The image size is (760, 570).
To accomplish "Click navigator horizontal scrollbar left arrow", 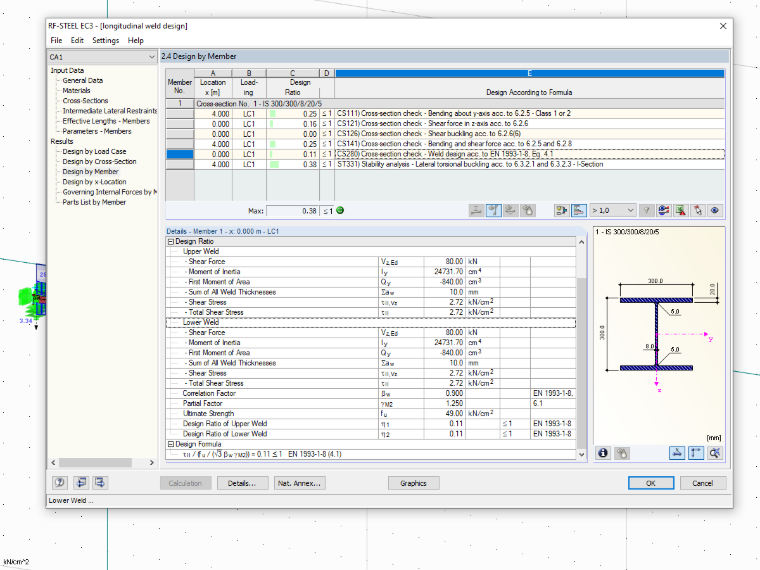I will [53, 462].
